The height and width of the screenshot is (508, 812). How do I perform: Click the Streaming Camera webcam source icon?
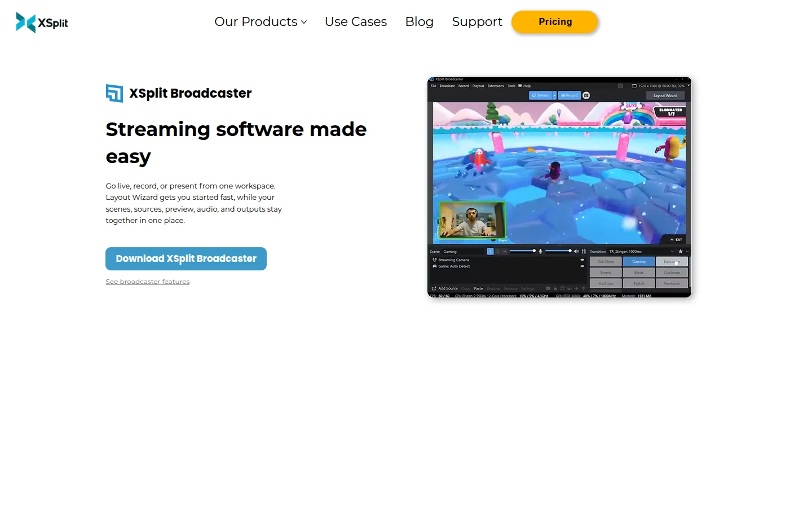click(x=435, y=260)
